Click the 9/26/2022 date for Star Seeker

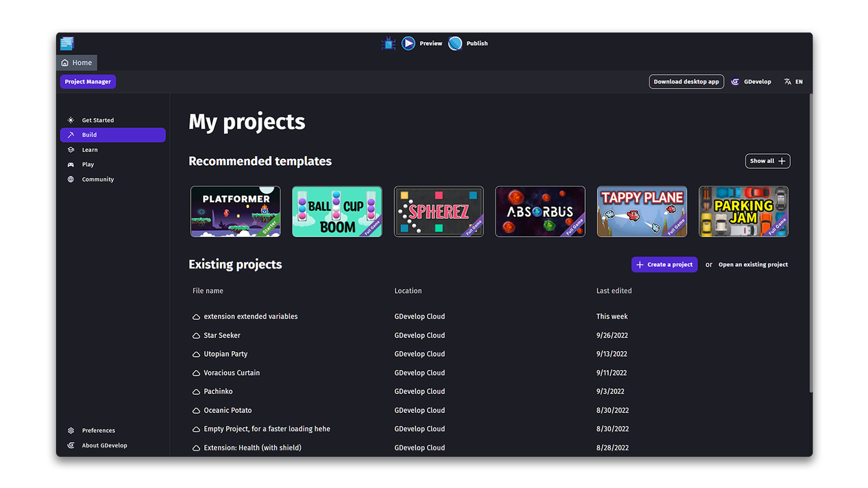click(x=612, y=336)
